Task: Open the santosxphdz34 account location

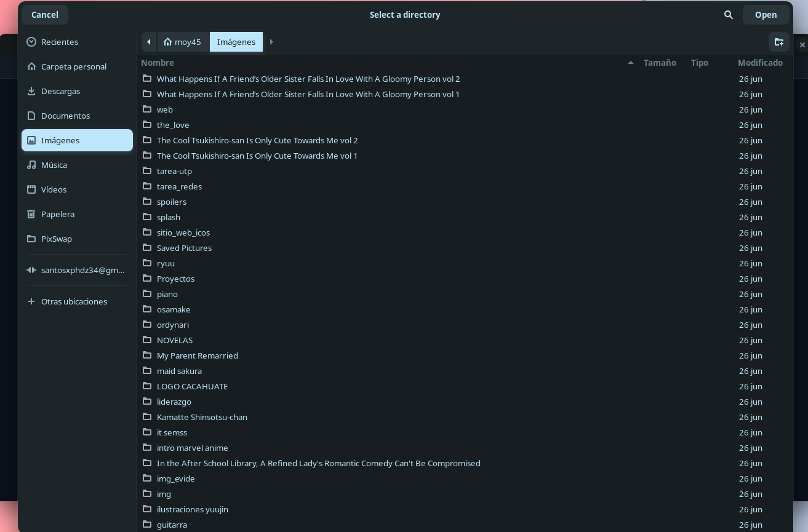Action: pos(77,270)
